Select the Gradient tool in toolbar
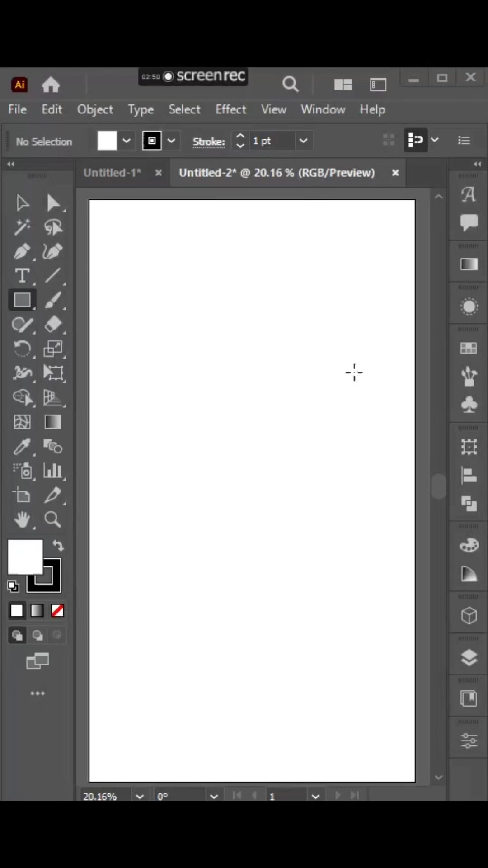This screenshot has height=868, width=488. (x=53, y=422)
